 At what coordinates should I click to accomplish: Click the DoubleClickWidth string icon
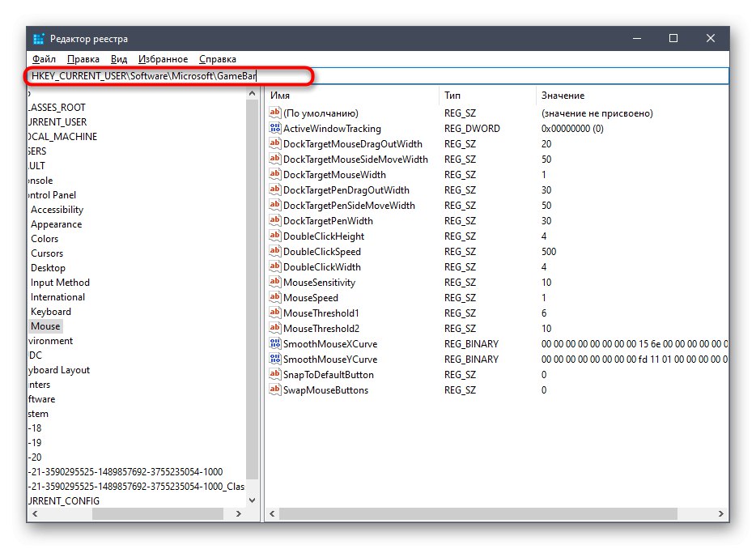point(275,266)
